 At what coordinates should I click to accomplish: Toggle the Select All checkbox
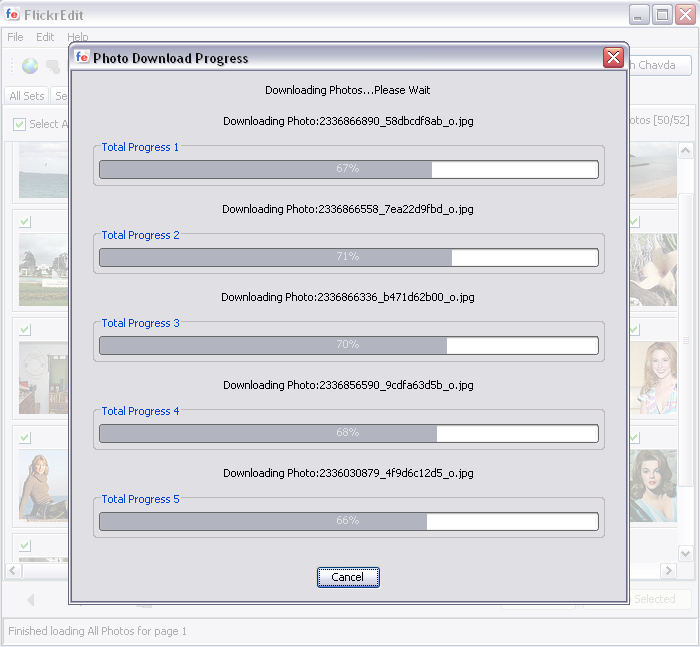19,124
